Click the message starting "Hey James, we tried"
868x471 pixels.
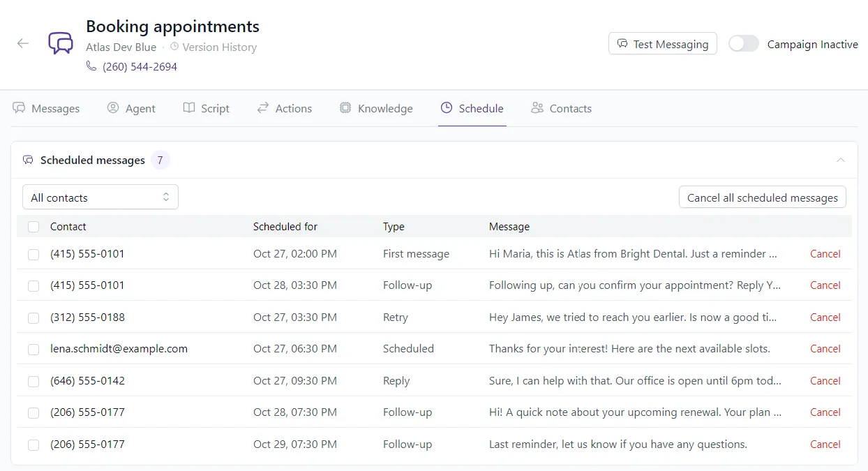click(633, 317)
